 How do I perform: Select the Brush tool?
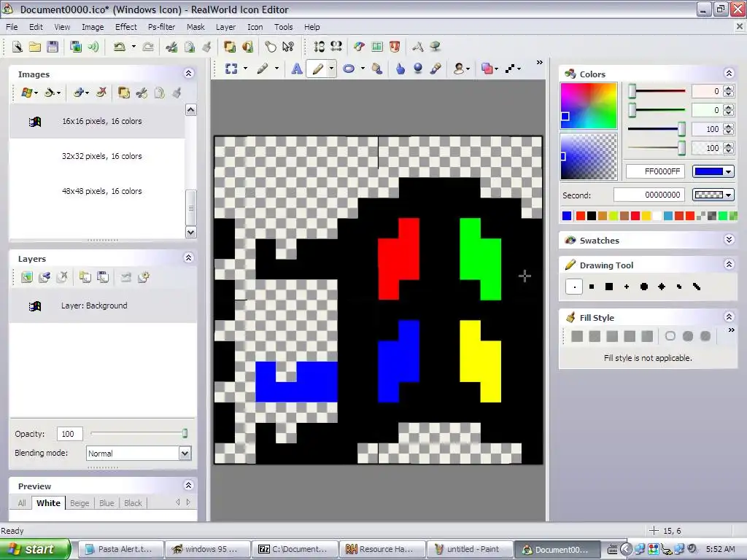(263, 69)
